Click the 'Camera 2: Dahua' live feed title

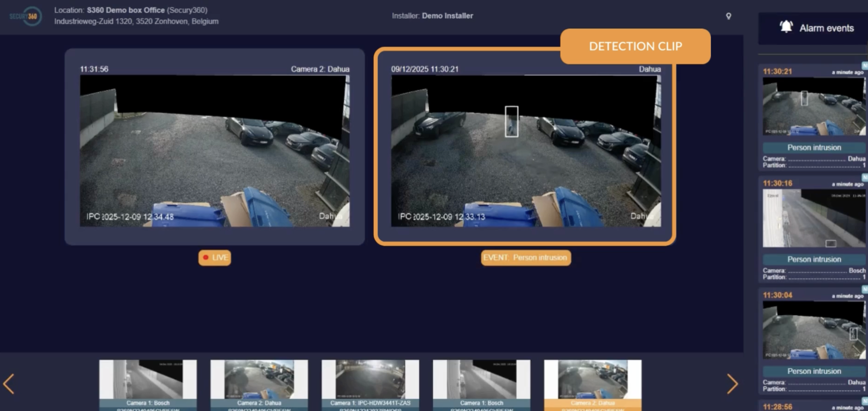pos(320,69)
